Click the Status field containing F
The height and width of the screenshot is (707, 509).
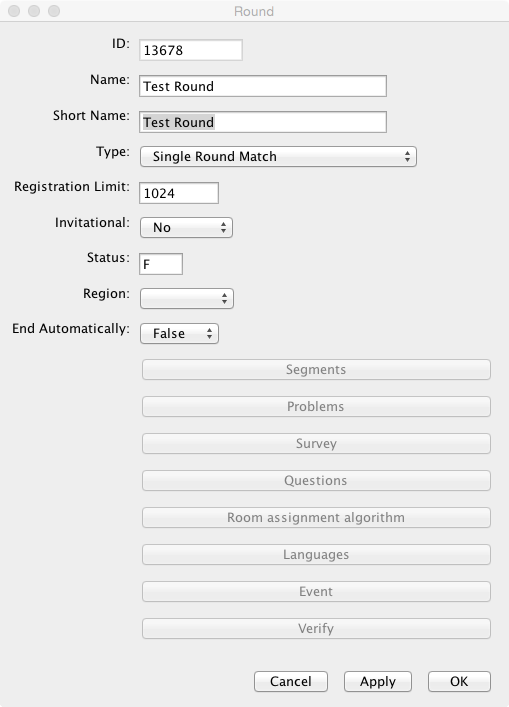161,264
